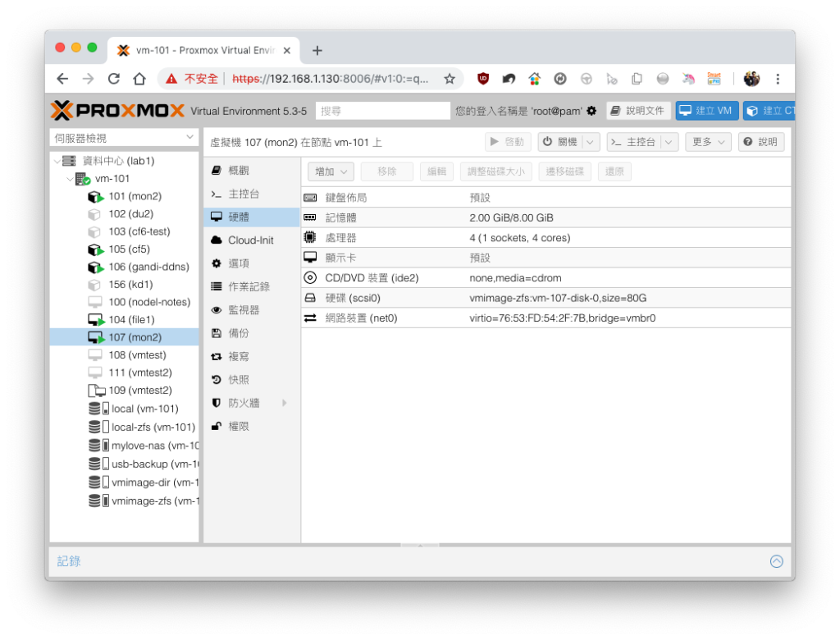The width and height of the screenshot is (840, 640).
Task: Open the uBlock shield extension icon
Action: click(483, 79)
